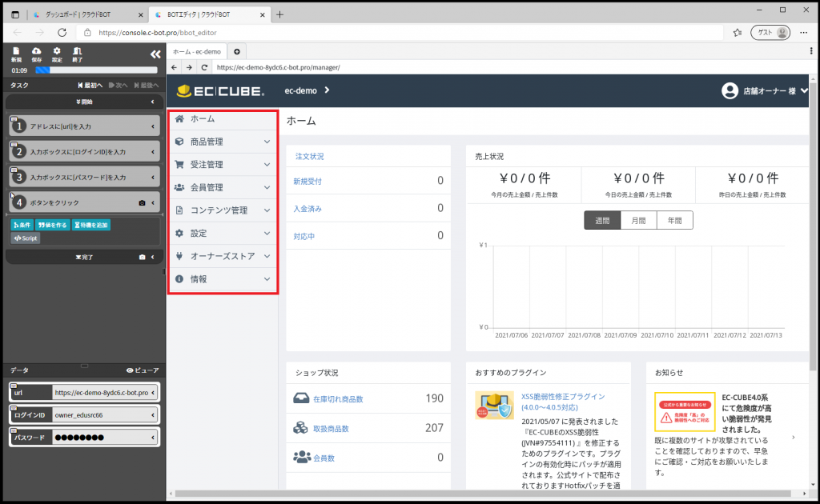Select task 2 入力ボックスに[ログインID]を入力
Image resolution: width=820 pixels, height=504 pixels.
pyautogui.click(x=84, y=152)
